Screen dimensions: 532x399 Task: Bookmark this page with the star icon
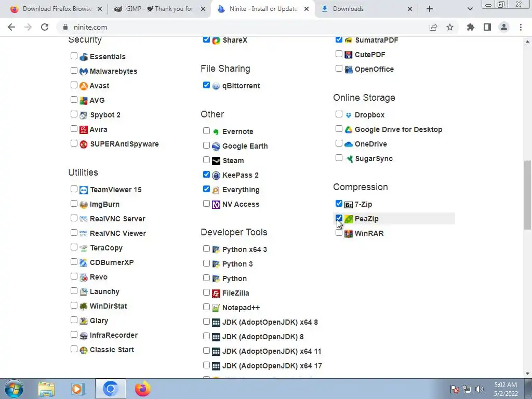click(450, 27)
